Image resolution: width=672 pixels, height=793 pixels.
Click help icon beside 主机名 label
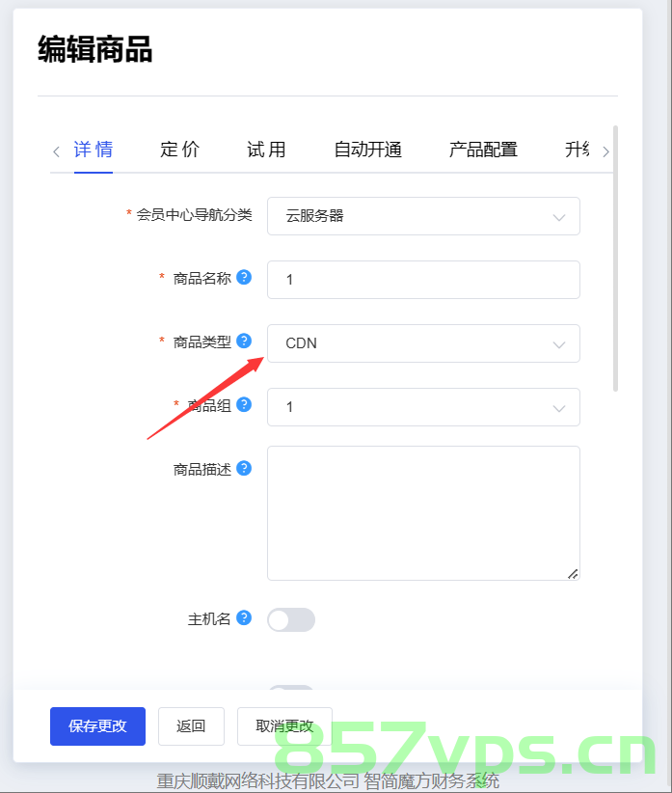(244, 617)
